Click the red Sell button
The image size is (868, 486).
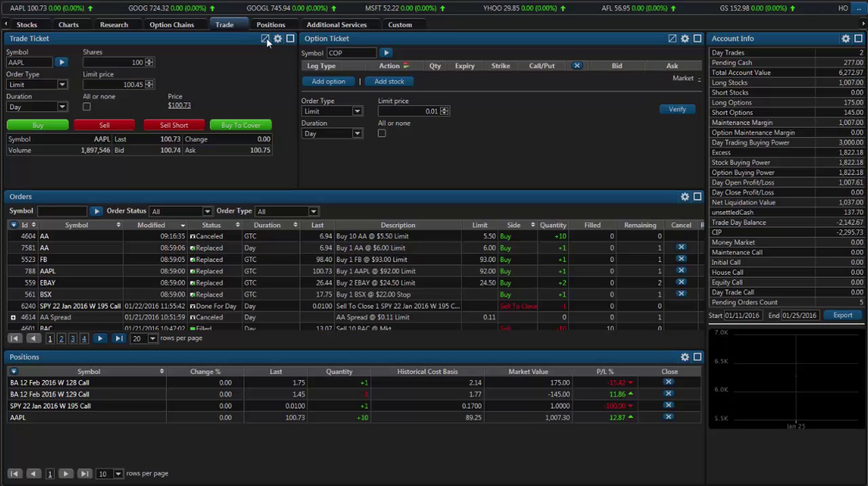coord(104,126)
